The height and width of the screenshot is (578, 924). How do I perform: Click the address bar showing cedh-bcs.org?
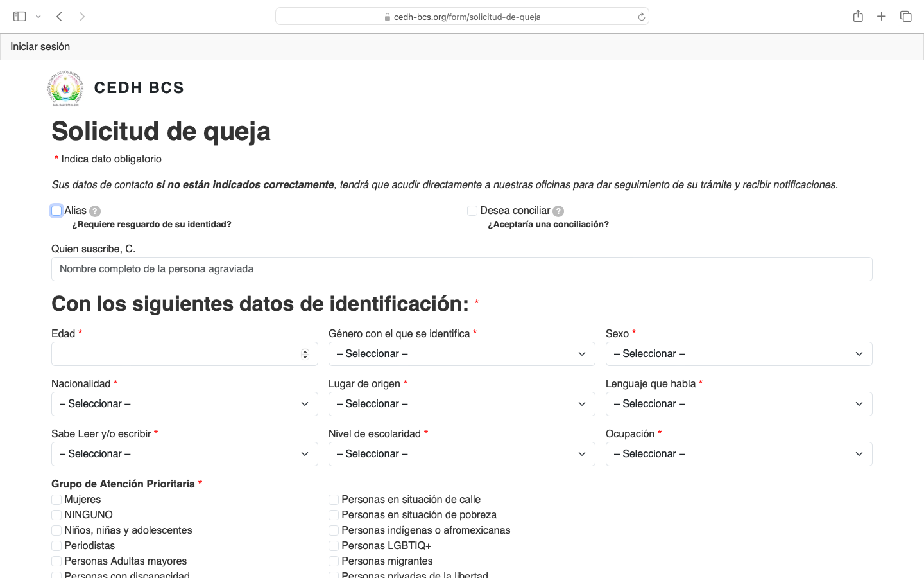[462, 17]
